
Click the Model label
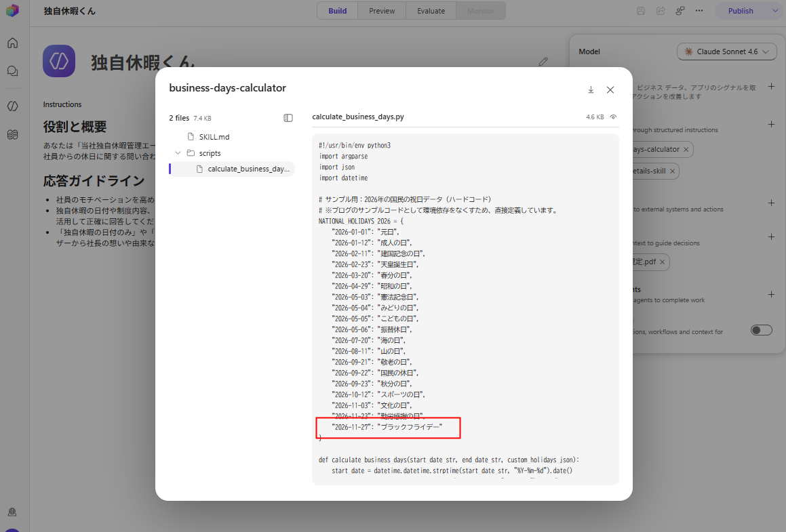(x=589, y=52)
